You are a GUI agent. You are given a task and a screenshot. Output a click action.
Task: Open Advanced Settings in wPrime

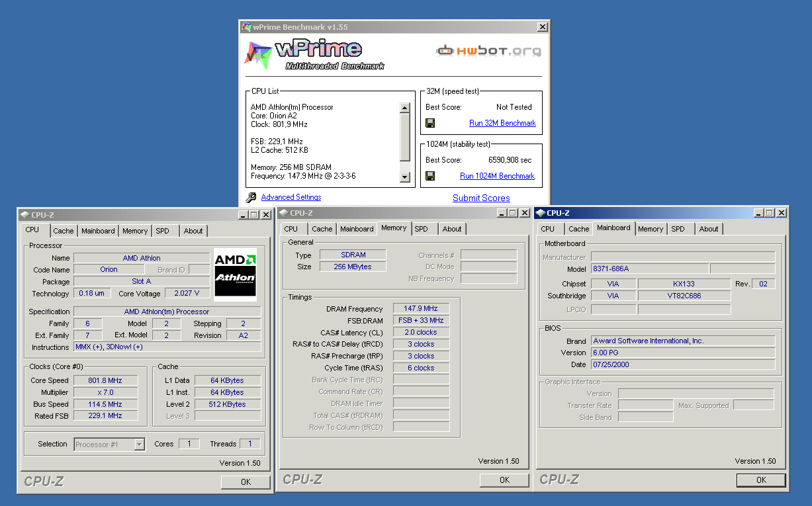pos(291,197)
